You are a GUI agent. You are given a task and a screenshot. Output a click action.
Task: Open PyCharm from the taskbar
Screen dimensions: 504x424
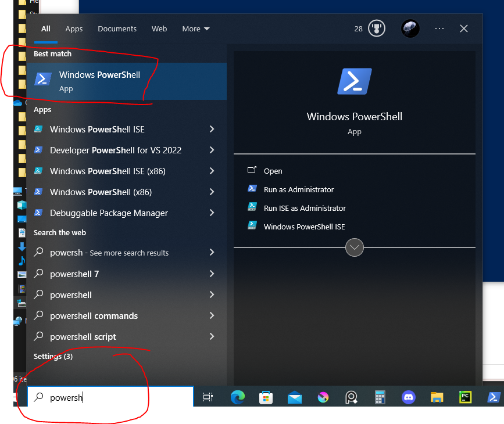[465, 397]
